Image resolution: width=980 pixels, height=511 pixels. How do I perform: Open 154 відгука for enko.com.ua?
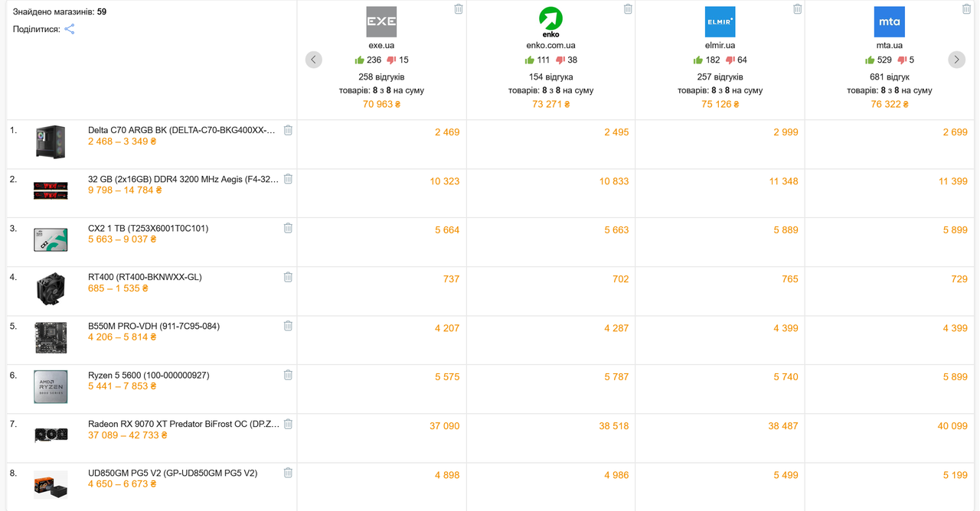click(x=550, y=76)
